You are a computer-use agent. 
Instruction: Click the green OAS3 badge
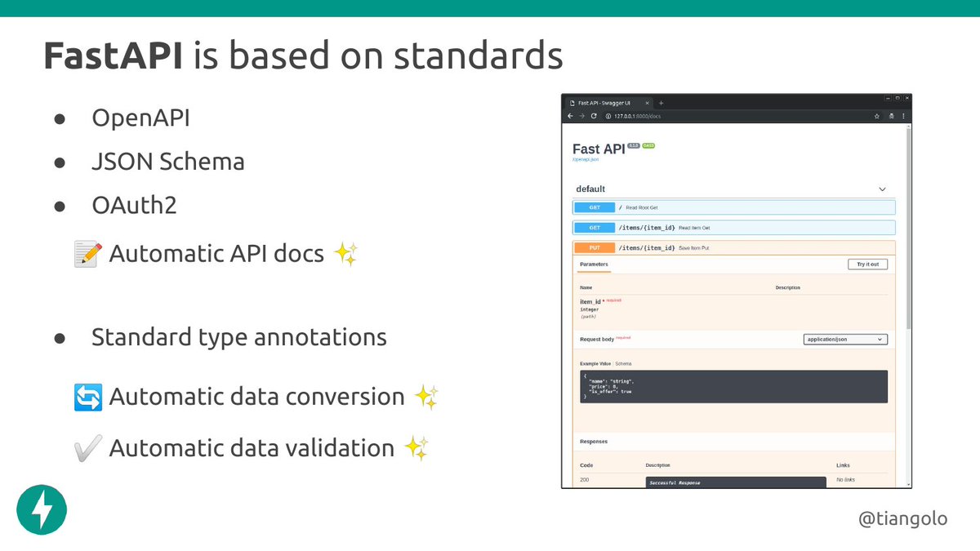pyautogui.click(x=648, y=145)
